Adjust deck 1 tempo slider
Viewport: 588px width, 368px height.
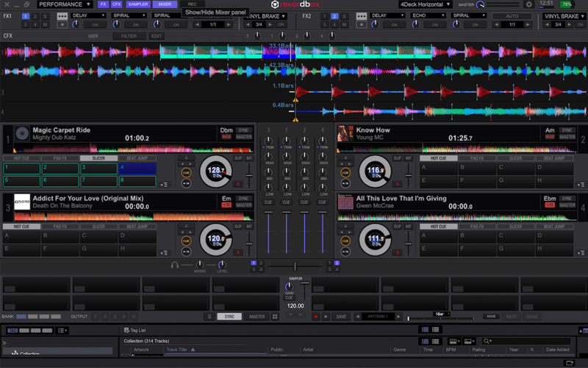coord(248,175)
